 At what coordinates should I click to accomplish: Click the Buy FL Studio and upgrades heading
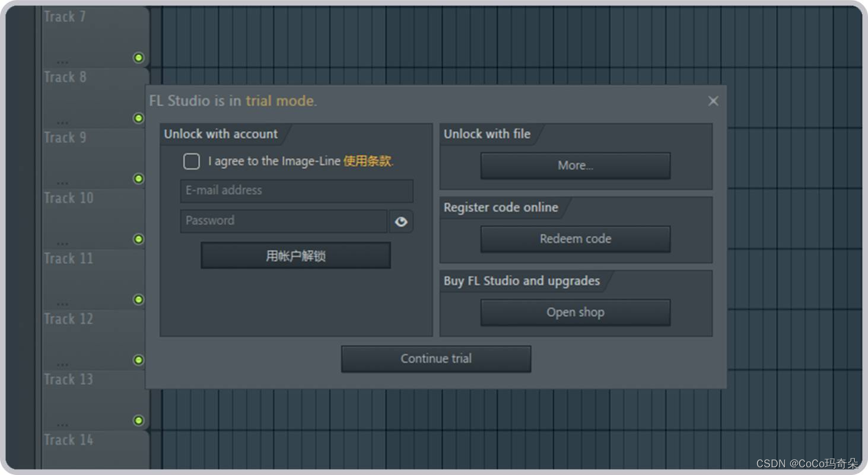coord(522,281)
